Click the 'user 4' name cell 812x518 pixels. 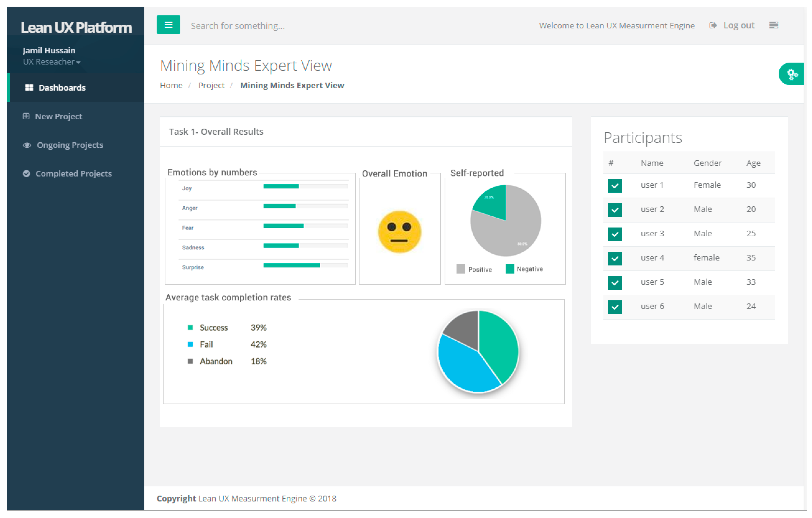(x=652, y=258)
